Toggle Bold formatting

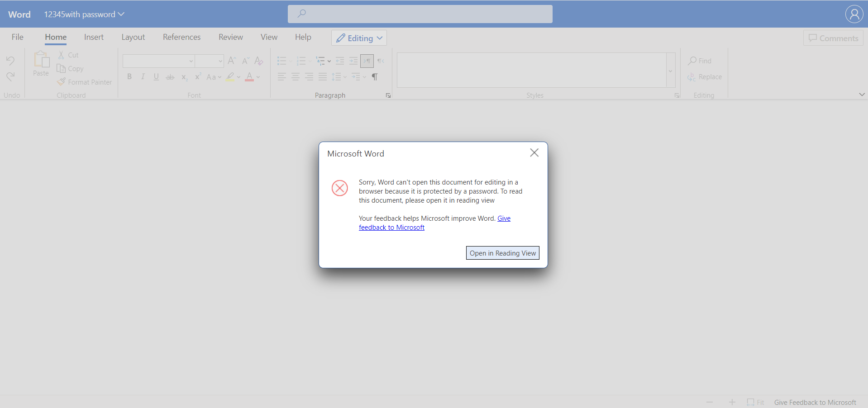pos(129,77)
